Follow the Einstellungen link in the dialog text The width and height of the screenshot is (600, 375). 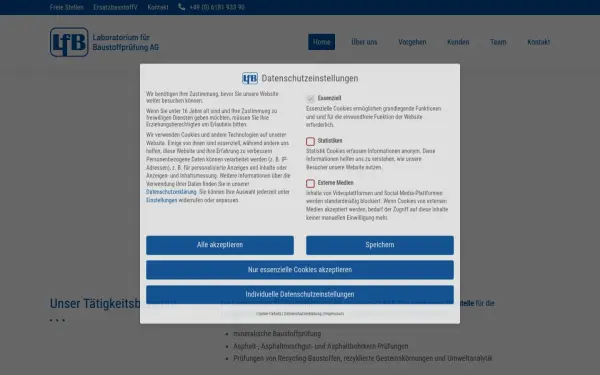(x=161, y=200)
